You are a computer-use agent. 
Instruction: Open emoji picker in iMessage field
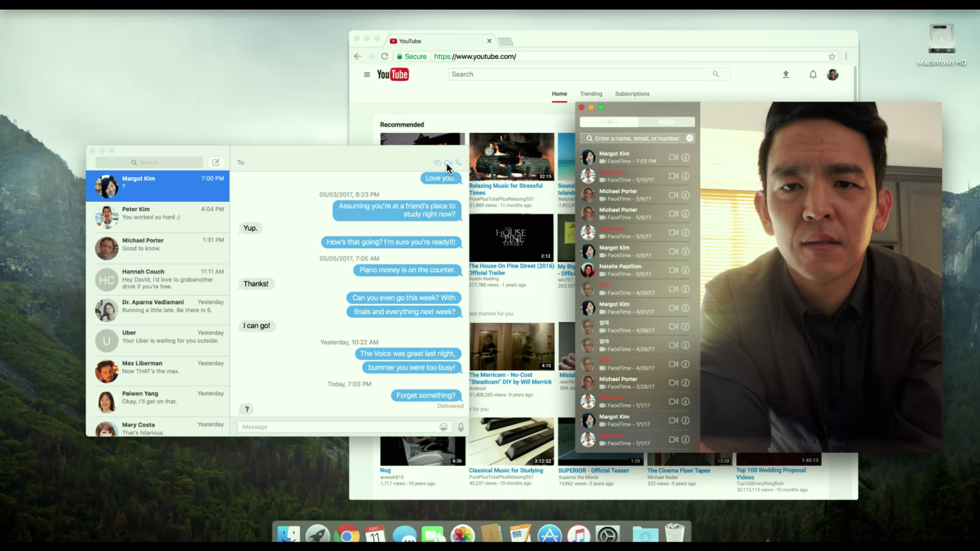[443, 427]
